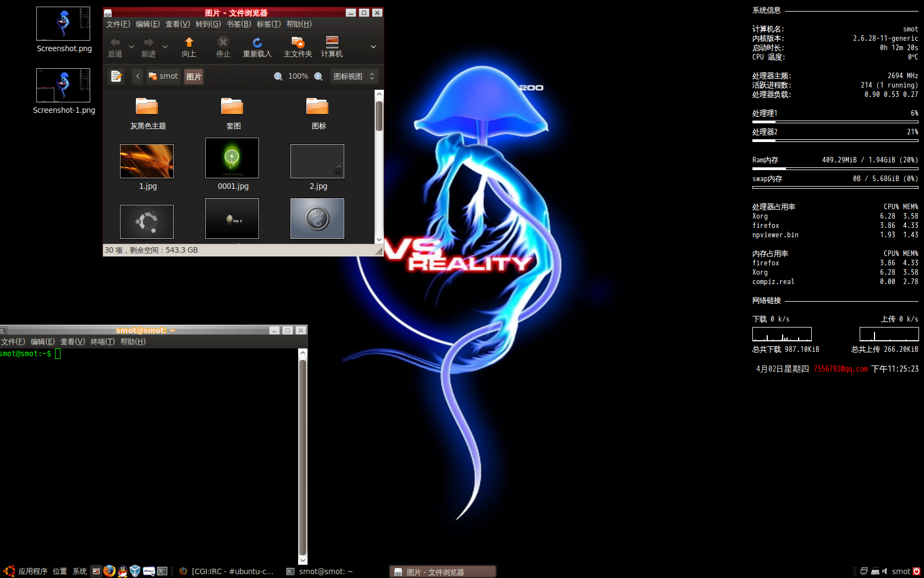
Task: Open the 图标视图 view mode dropdown
Action: click(x=354, y=77)
